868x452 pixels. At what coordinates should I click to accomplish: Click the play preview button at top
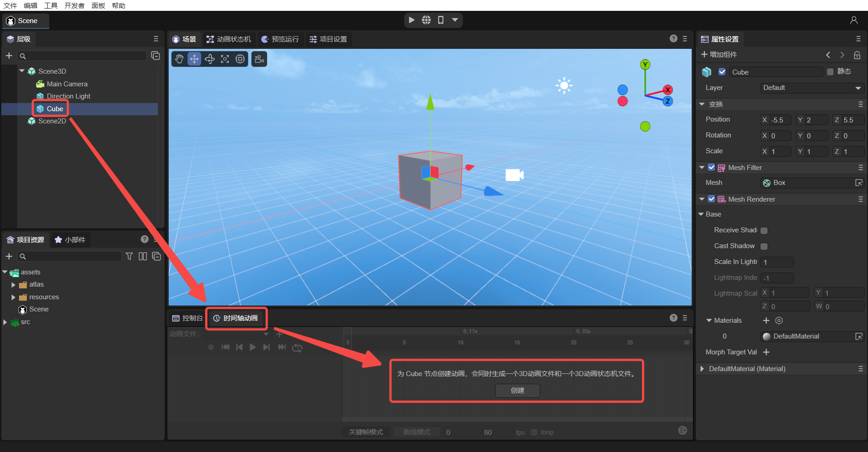click(411, 20)
